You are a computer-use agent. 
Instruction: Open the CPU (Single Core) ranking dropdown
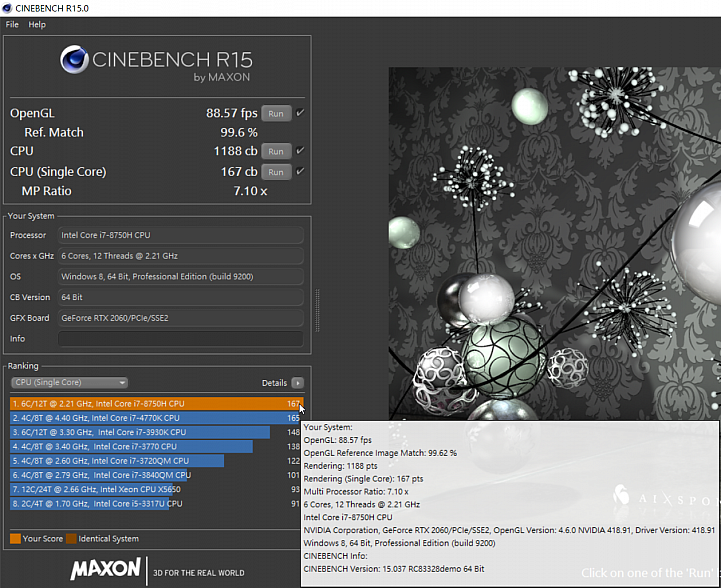click(69, 382)
